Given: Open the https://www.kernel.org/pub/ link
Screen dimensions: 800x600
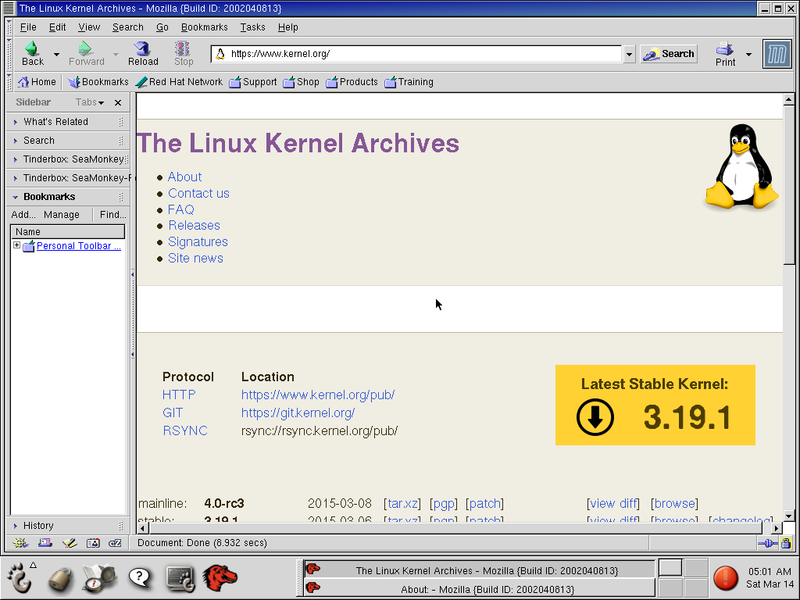Looking at the screenshot, I should pyautogui.click(x=318, y=394).
